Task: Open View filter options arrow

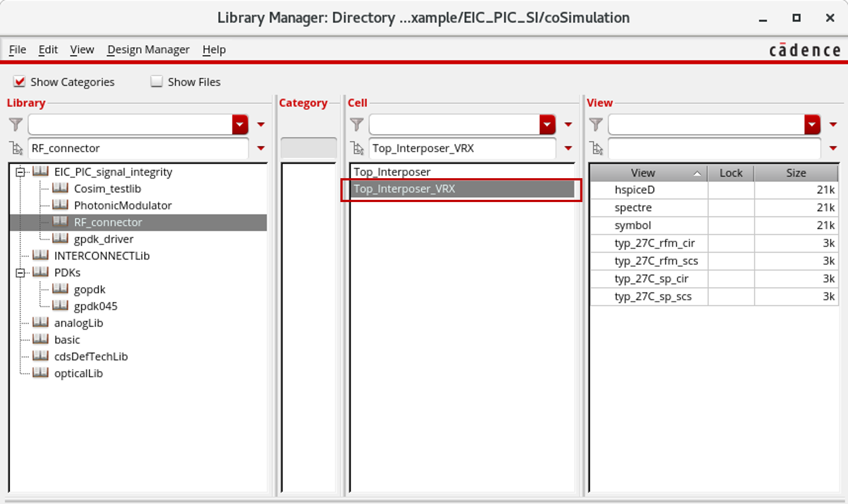Action: click(833, 125)
